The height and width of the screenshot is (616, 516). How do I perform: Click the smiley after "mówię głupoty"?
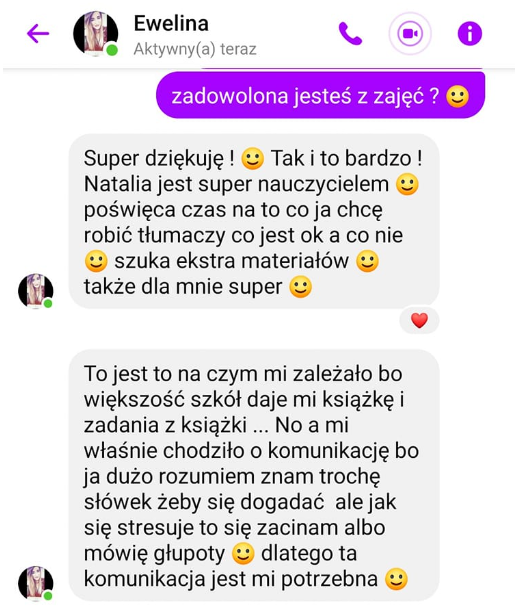[x=243, y=554]
